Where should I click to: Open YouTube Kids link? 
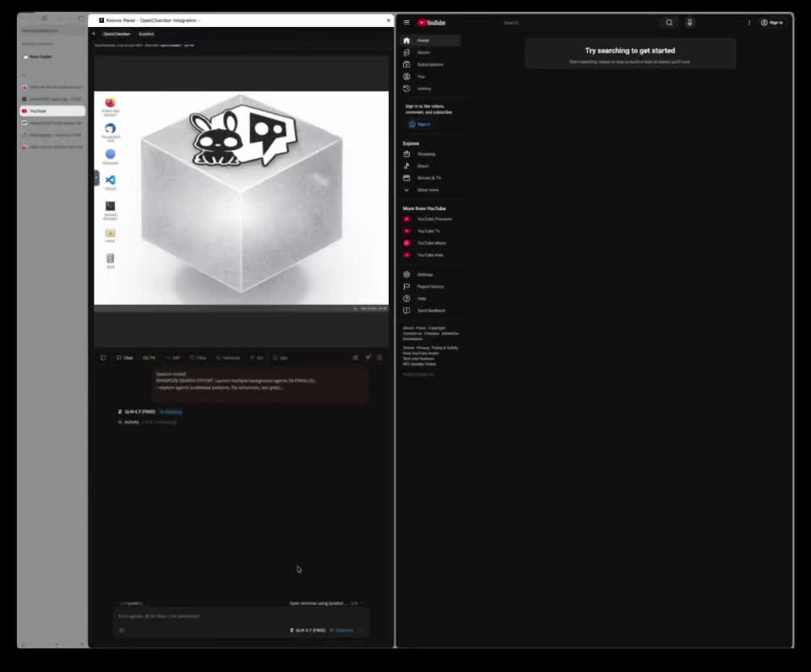pyautogui.click(x=430, y=255)
